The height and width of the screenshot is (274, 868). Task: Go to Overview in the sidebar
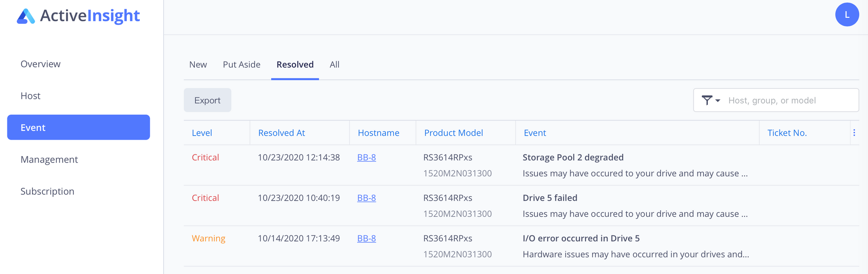[x=40, y=64]
